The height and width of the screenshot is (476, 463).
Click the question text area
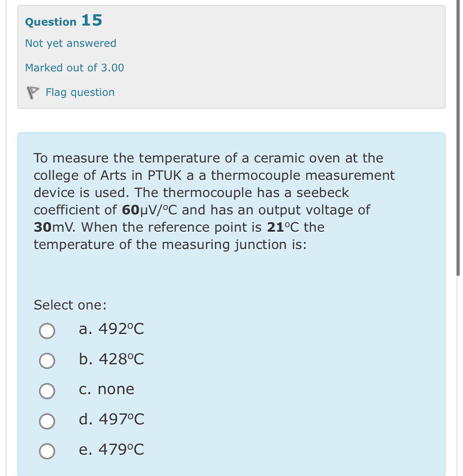(214, 201)
